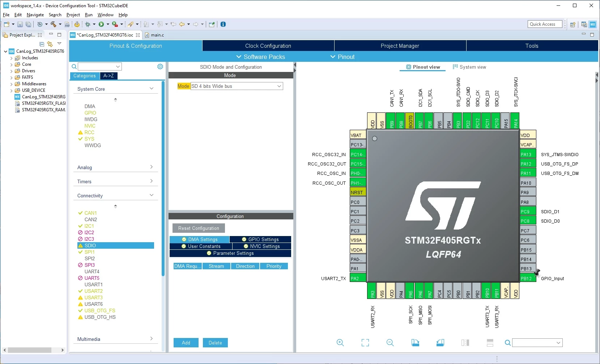Viewport: 600px width, 364px height.
Task: Click pin PA2 on the chip
Action: click(358, 278)
